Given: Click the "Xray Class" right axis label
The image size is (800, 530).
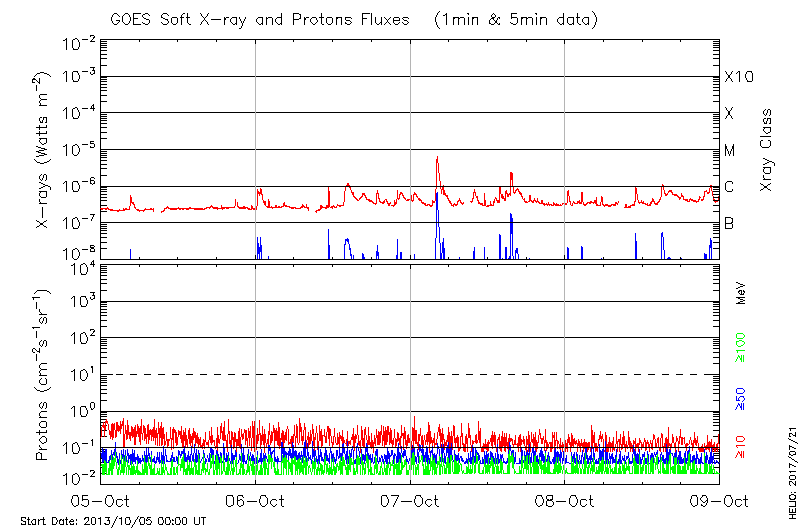Looking at the screenshot, I should pyautogui.click(x=766, y=150).
